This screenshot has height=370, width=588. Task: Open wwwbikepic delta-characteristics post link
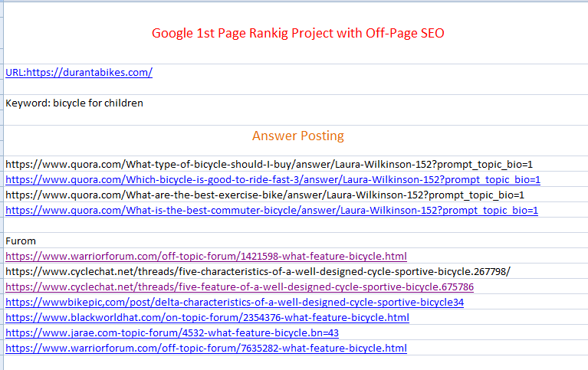tap(235, 303)
